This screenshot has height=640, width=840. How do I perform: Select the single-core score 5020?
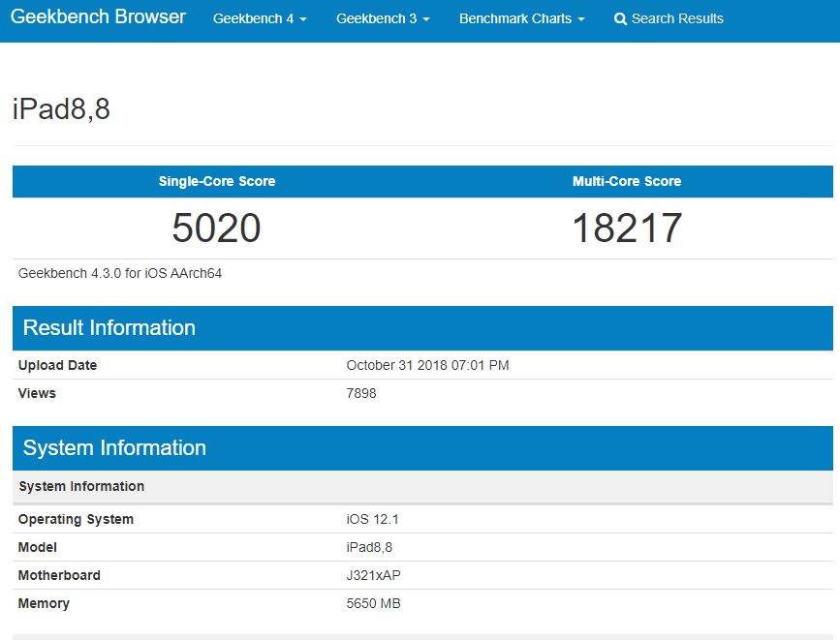tap(216, 229)
